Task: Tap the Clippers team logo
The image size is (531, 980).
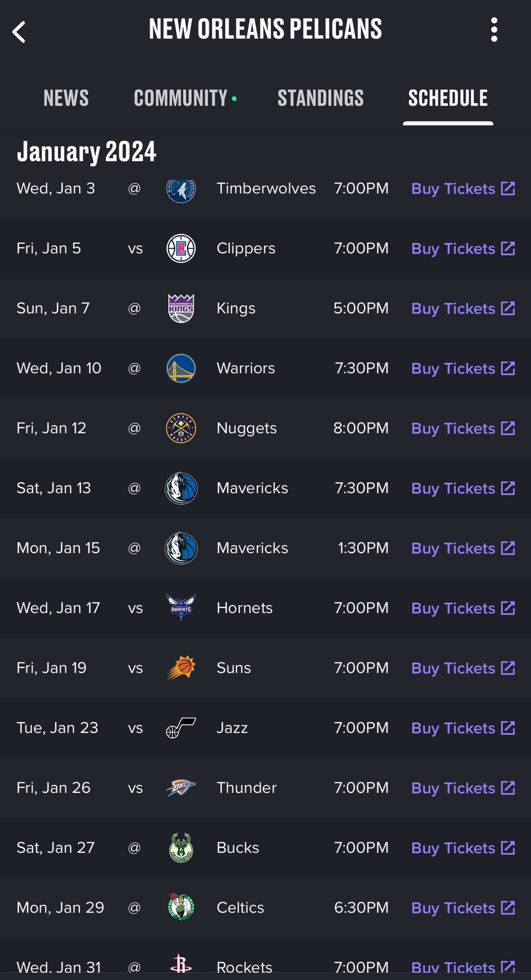Action: coord(181,248)
